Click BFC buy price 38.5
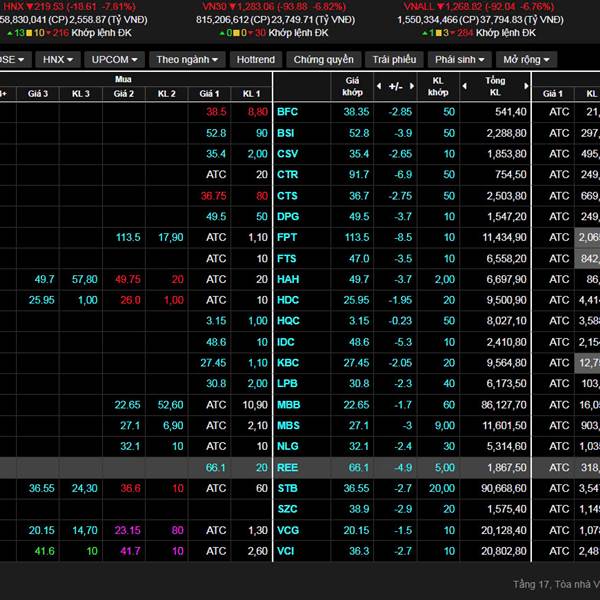600x600 pixels. [216, 112]
